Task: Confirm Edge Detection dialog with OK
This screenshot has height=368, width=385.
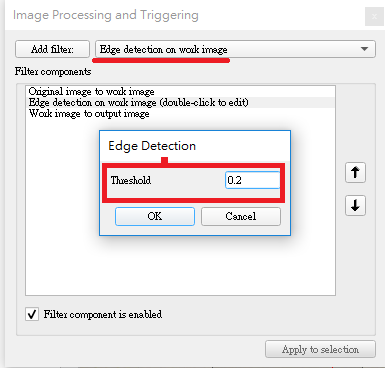Action: click(155, 216)
